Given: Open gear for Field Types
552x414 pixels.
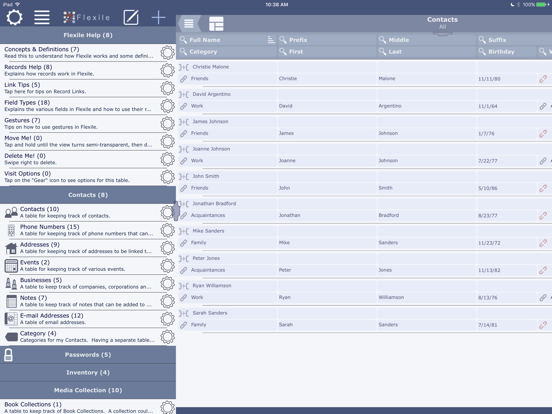Looking at the screenshot, I should click(x=168, y=106).
